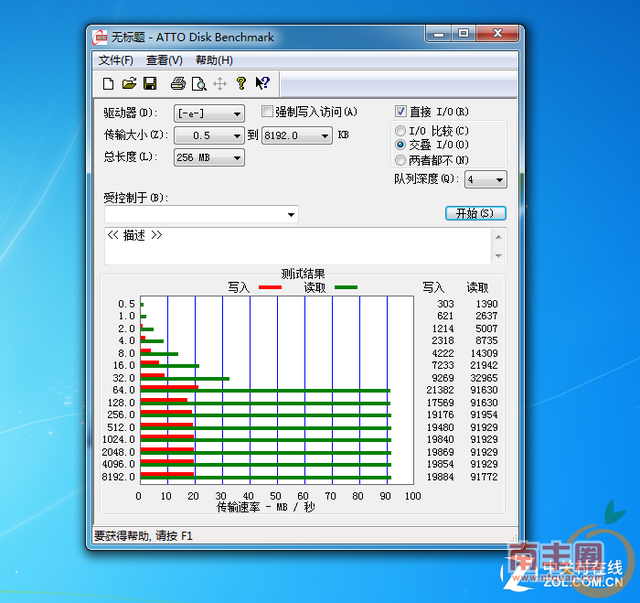The image size is (640, 603).
Task: Enable the 强制写入访问 checkbox
Action: (x=267, y=112)
